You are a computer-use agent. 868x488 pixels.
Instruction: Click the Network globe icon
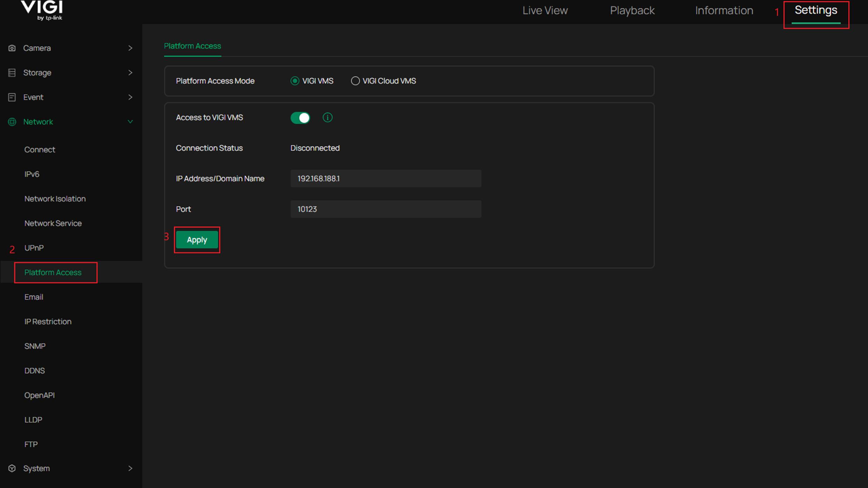click(x=12, y=122)
